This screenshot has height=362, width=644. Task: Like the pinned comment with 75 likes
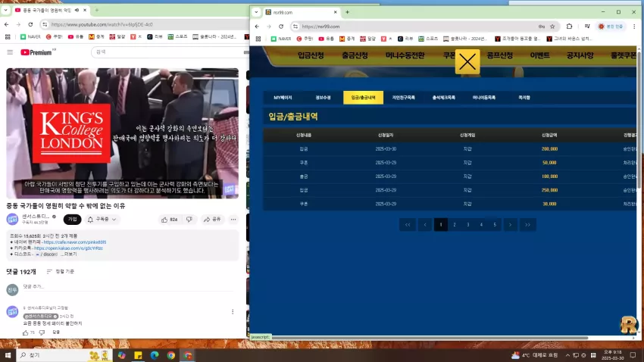(x=26, y=332)
